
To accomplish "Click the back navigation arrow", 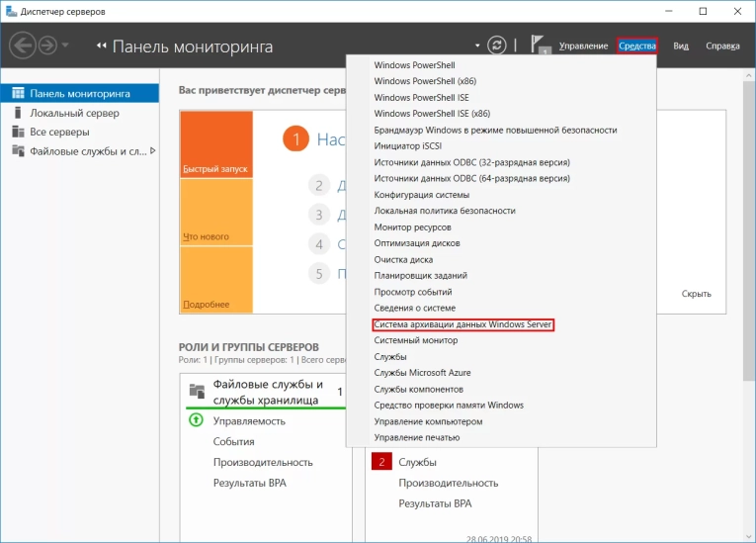I will [23, 45].
